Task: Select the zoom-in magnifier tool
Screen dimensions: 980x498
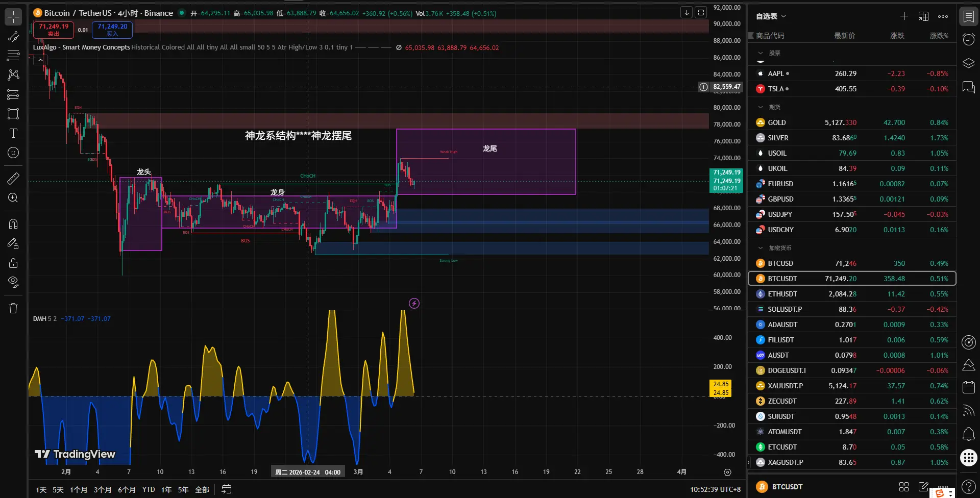Action: click(x=13, y=198)
